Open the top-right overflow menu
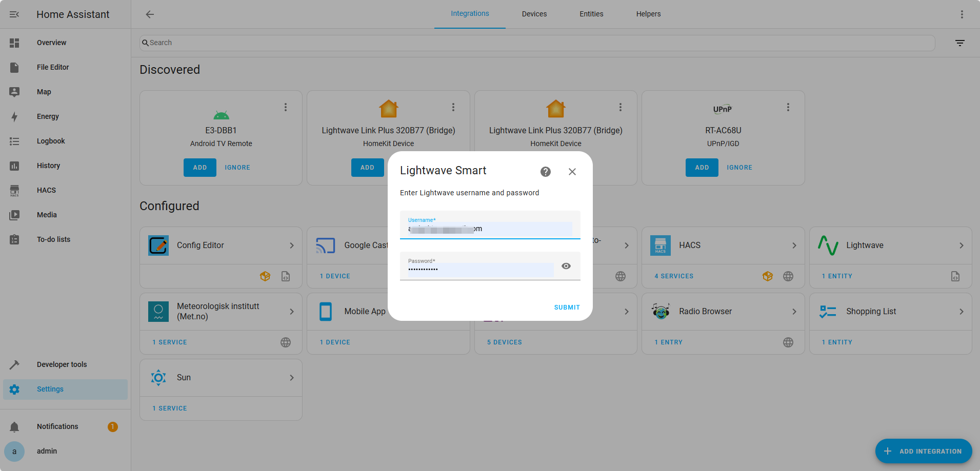The height and width of the screenshot is (471, 980). [x=962, y=14]
